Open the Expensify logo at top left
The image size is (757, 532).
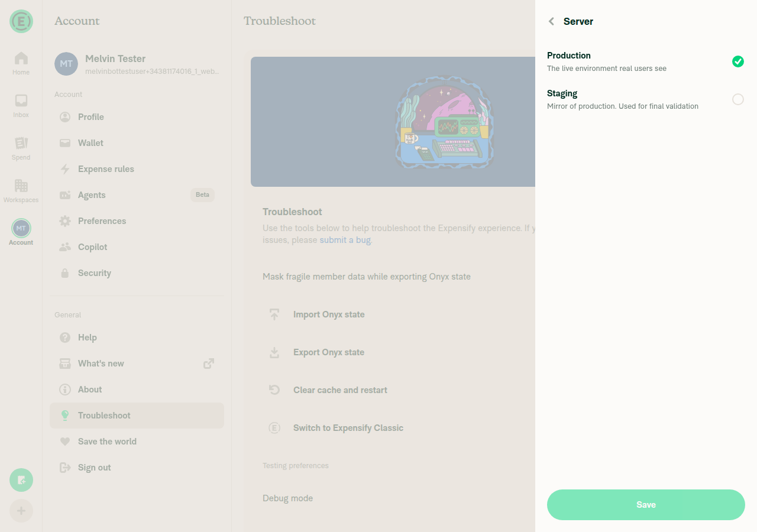click(x=21, y=21)
